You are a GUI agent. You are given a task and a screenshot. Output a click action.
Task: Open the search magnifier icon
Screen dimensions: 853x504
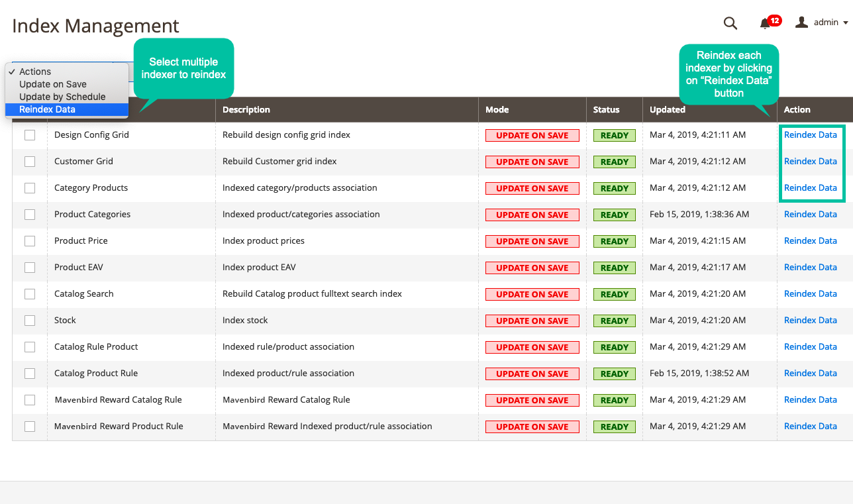[x=730, y=23]
